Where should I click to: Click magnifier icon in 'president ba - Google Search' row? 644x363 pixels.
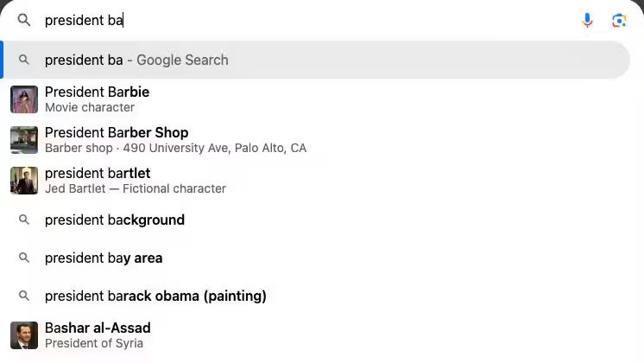point(24,60)
